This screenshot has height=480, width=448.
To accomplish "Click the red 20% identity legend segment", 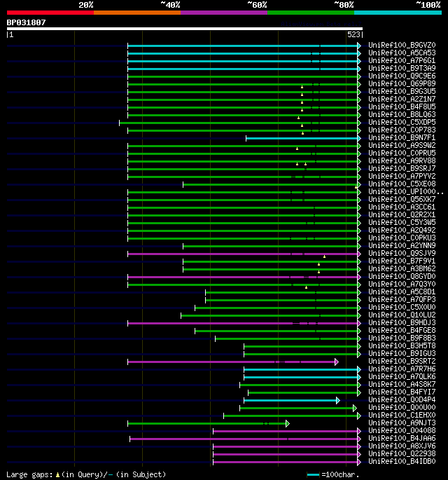I will pos(50,13).
